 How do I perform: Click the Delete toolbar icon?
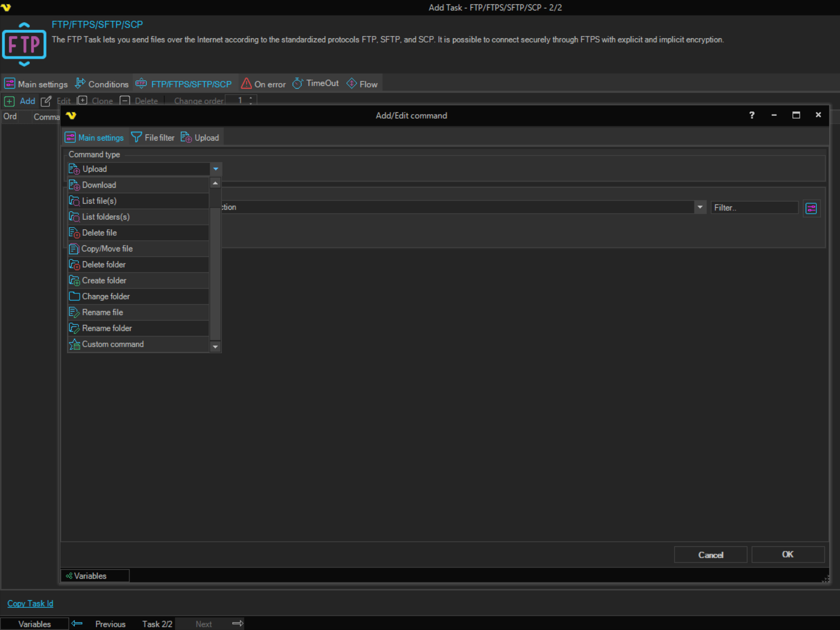tap(125, 100)
